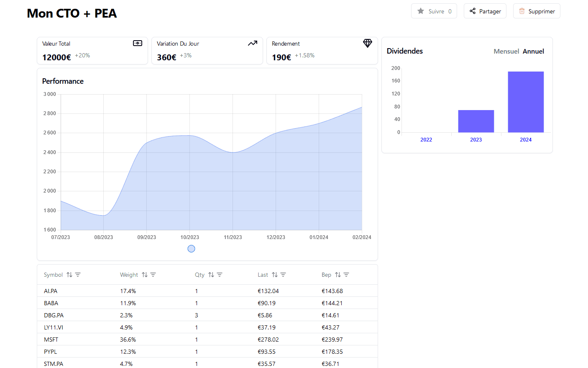Click the 2023 dividend bar
Viewport: 588px width, 368px height.
point(476,121)
